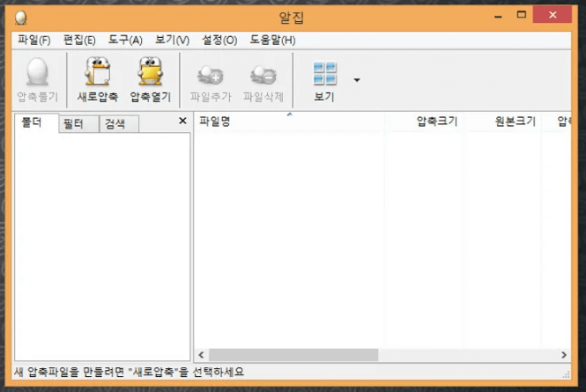This screenshot has width=586, height=392.
Task: Click the 보기 view mode icon
Action: click(324, 80)
